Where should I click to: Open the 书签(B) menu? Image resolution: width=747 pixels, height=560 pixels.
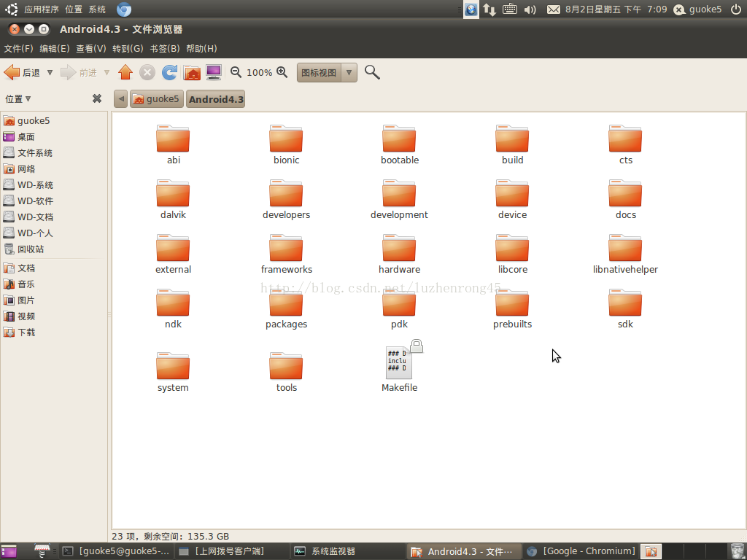165,49
